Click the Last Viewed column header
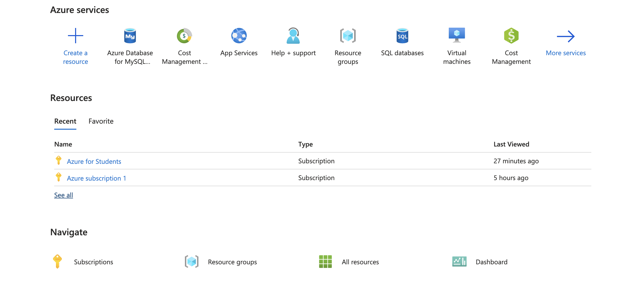 511,144
